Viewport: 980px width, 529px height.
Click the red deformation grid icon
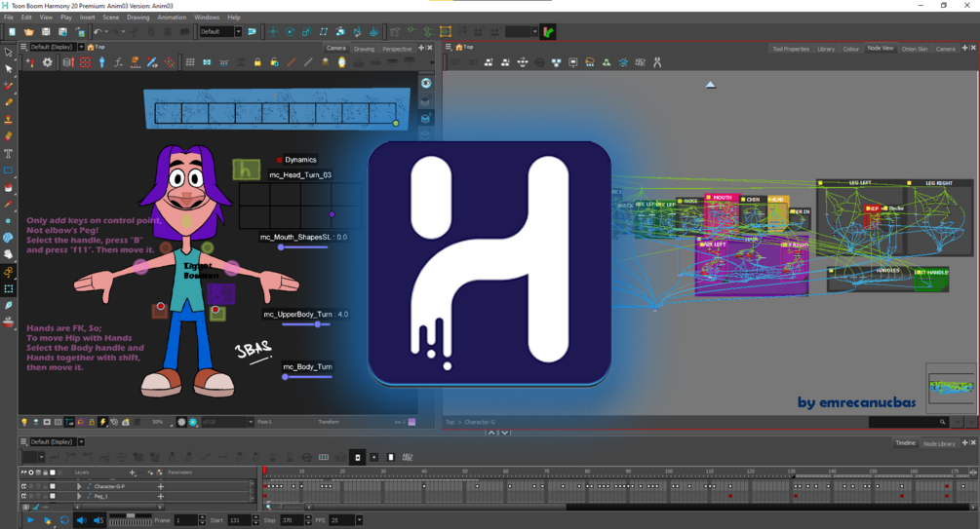(85, 62)
